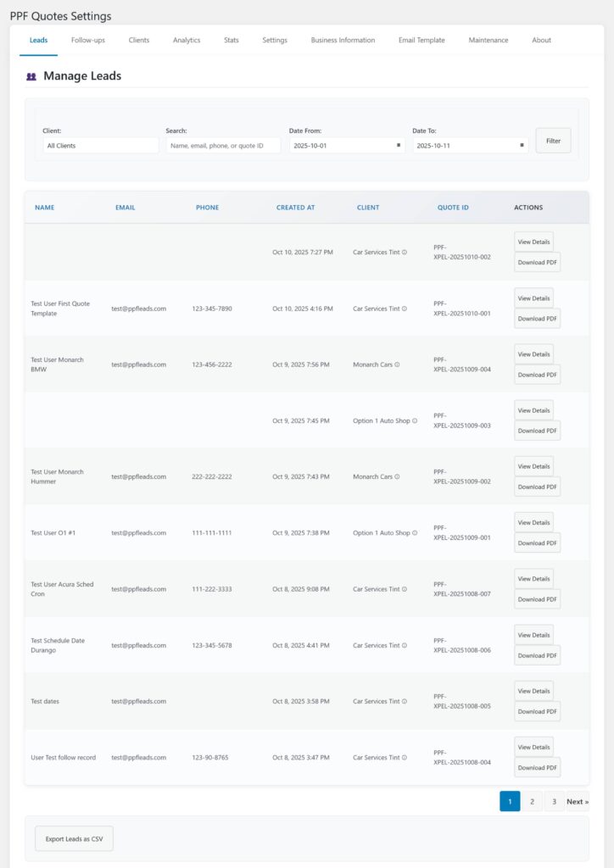Click info icon beside Option 1 Auto Shop for quote 20251009-003

pos(415,420)
